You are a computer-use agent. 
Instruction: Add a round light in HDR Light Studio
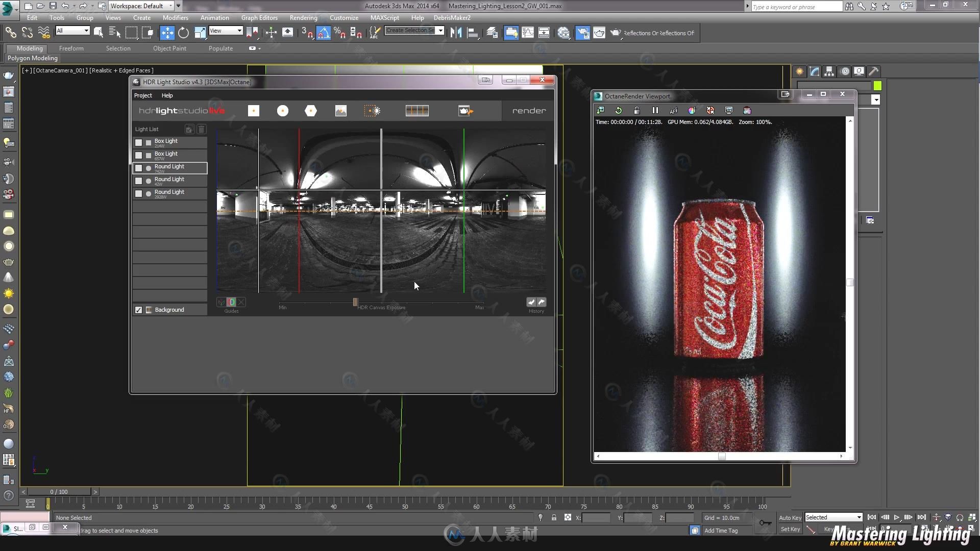282,111
